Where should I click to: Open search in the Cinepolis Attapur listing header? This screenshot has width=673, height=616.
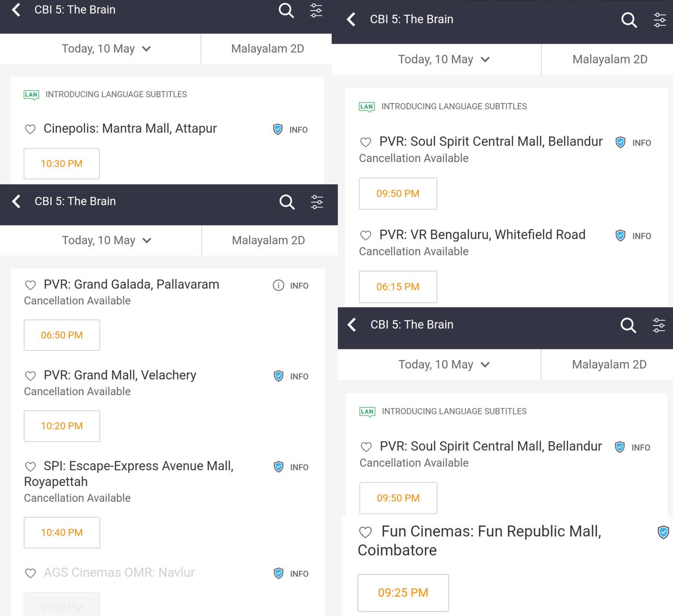(x=286, y=10)
